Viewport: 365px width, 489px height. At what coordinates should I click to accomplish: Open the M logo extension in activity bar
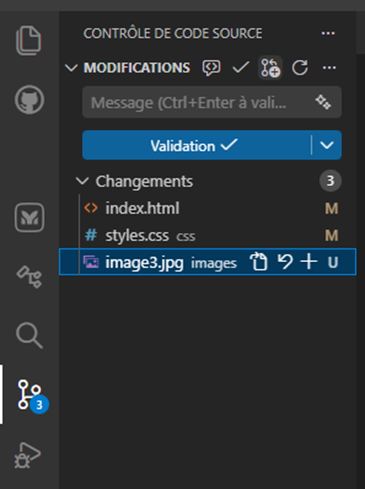tap(29, 218)
